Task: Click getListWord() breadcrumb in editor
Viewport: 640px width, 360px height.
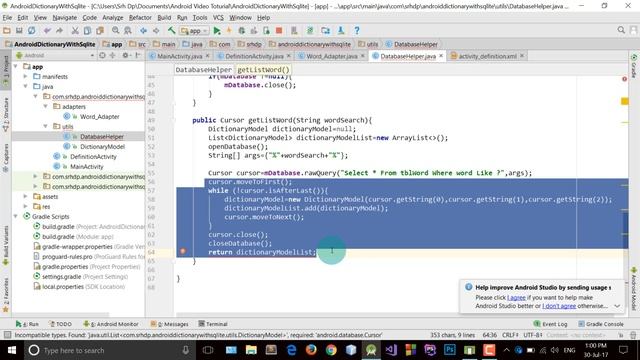Action: click(263, 69)
